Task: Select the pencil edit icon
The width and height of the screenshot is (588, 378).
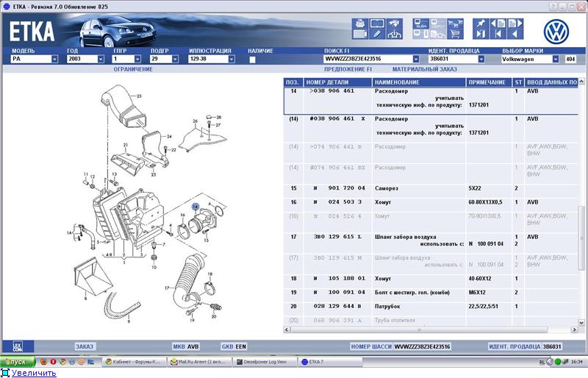Action: [x=377, y=34]
